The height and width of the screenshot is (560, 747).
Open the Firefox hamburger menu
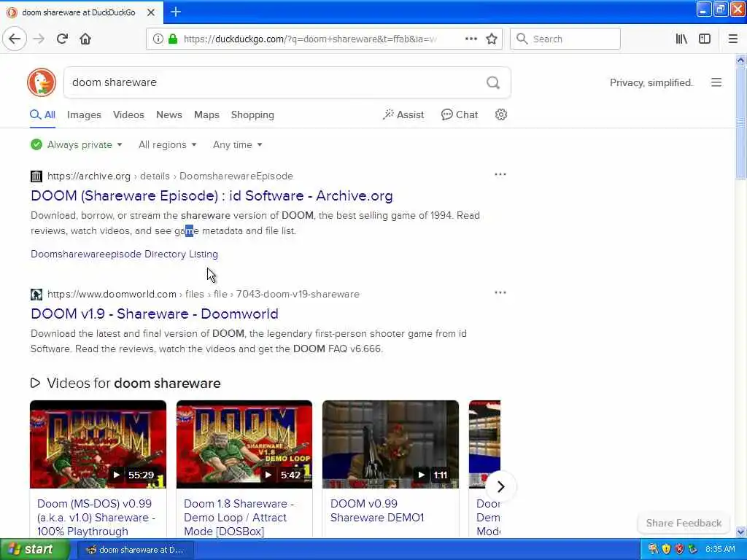click(x=732, y=39)
